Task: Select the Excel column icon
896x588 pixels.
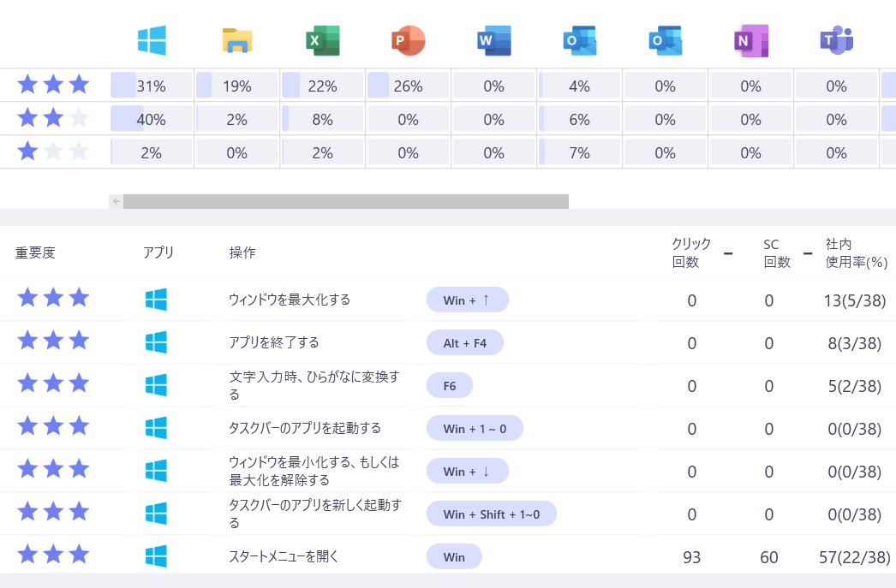Action: click(x=323, y=40)
